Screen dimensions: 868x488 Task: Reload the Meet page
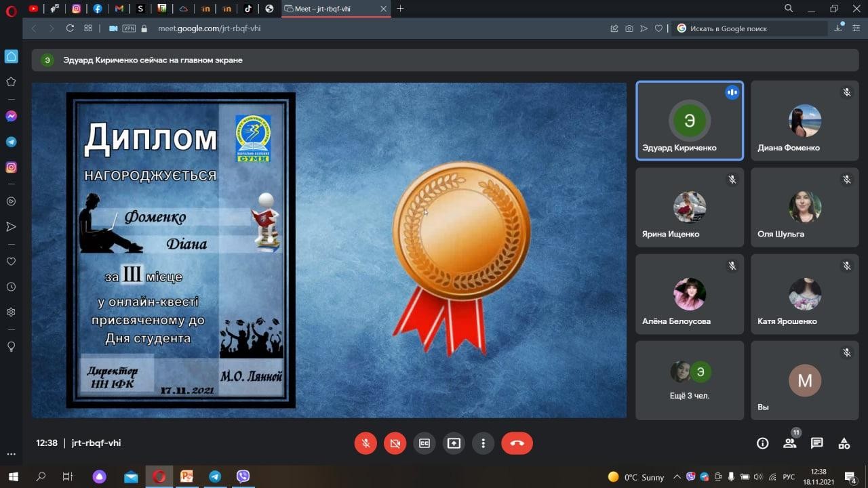coord(70,28)
